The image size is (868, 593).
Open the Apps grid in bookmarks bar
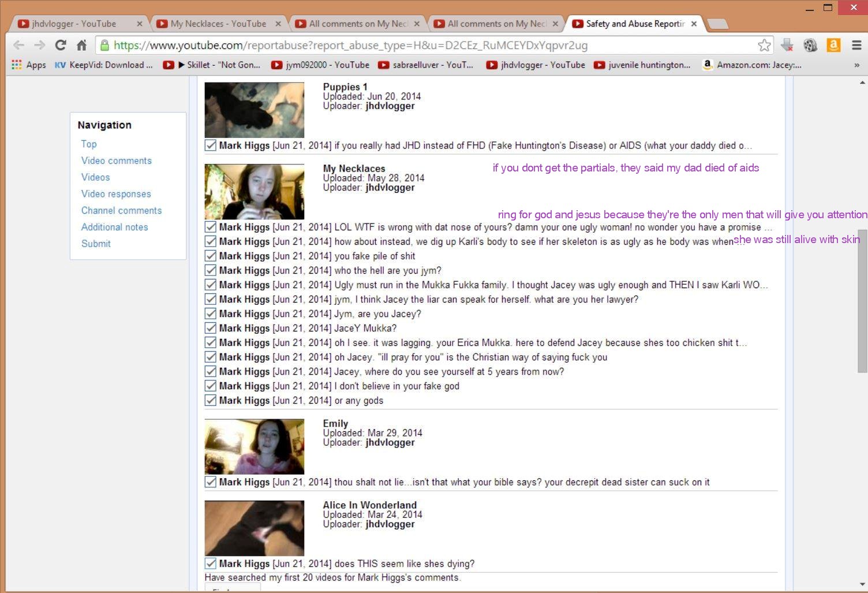tap(28, 65)
